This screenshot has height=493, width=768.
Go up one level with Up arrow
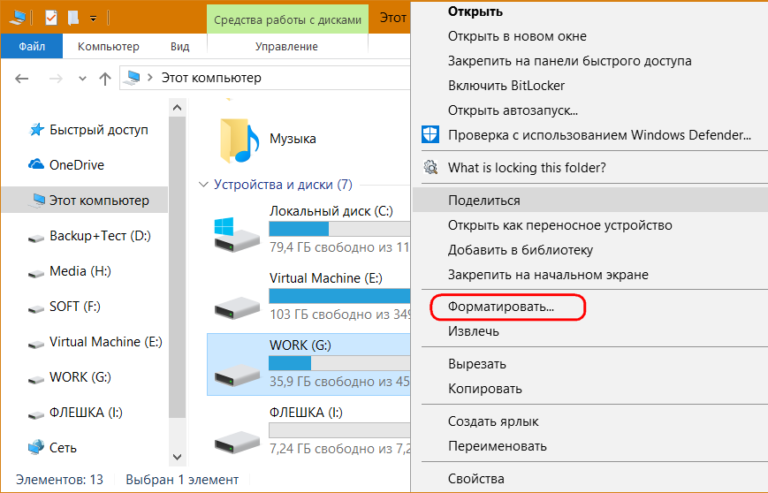tap(105, 78)
